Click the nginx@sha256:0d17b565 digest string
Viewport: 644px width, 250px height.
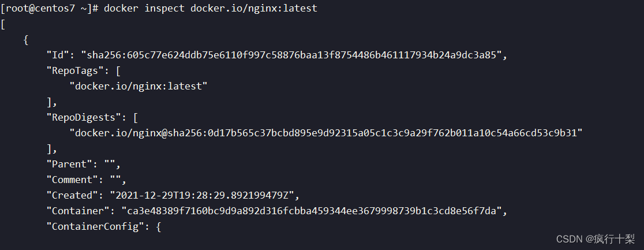[326, 133]
